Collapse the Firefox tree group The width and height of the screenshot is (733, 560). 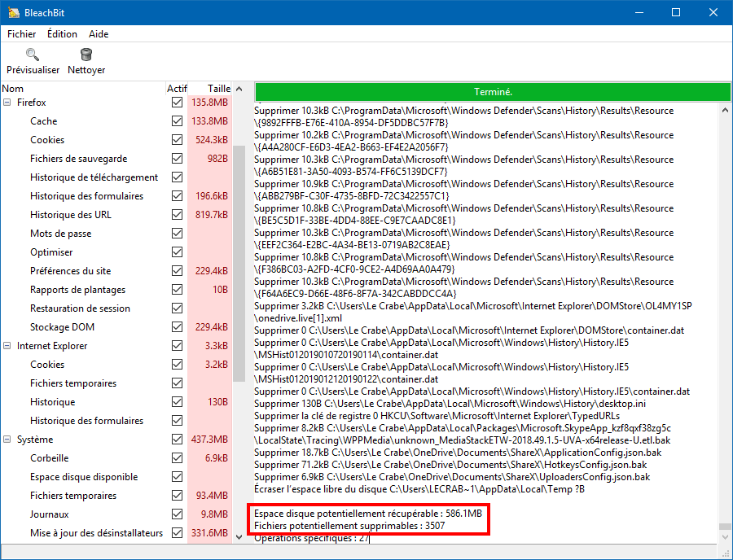pyautogui.click(x=7, y=103)
